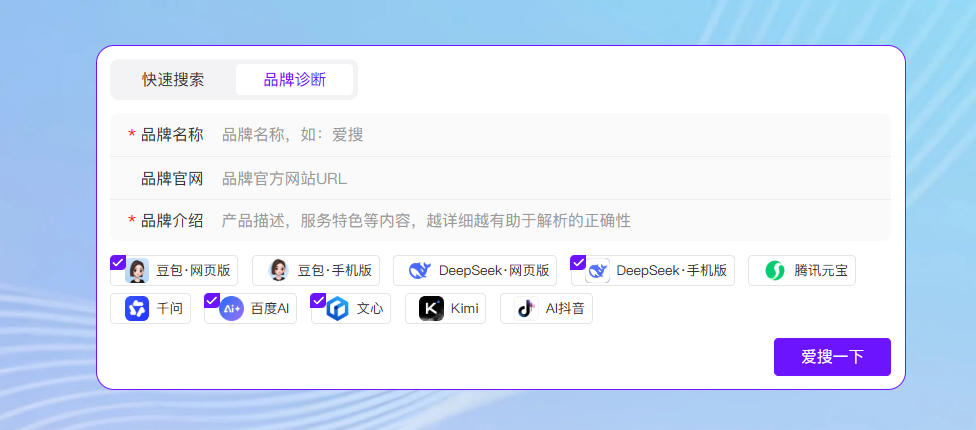976x430 pixels.
Task: Click the 腾讯元宝 green logo icon
Action: 775,270
